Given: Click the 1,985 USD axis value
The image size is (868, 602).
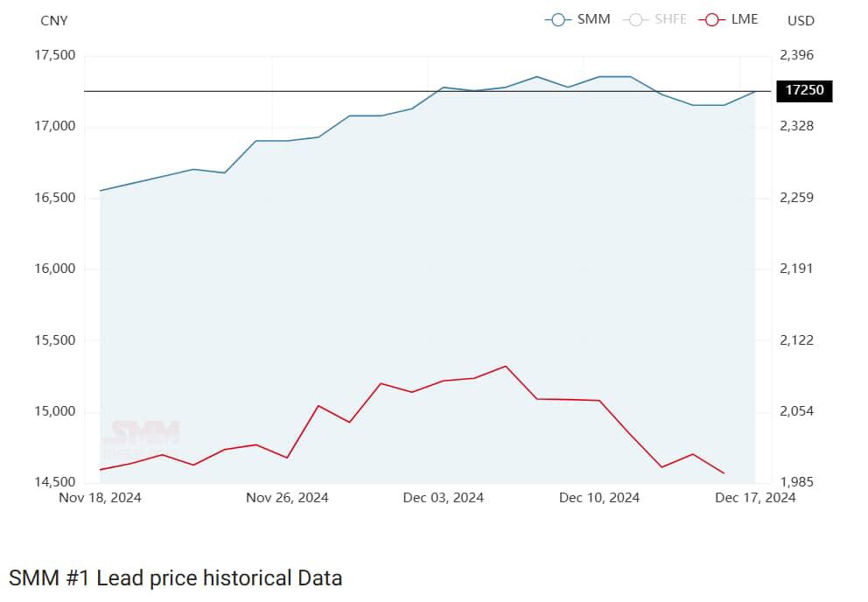Looking at the screenshot, I should 796,483.
